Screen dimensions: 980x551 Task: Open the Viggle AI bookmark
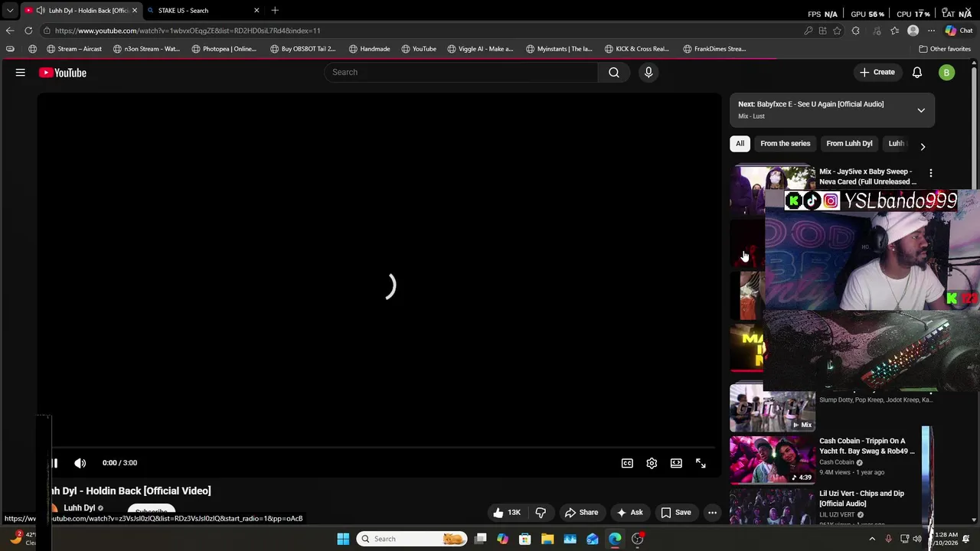pos(480,49)
